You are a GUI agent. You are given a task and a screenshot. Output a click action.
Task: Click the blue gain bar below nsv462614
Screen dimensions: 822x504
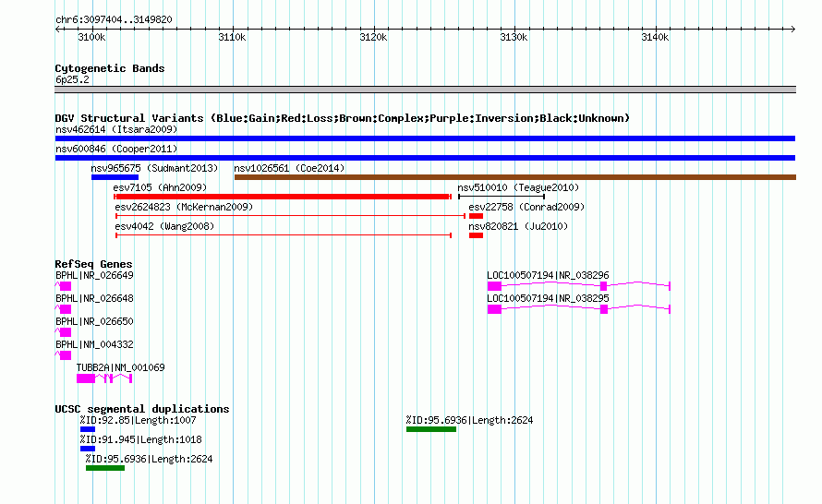(x=425, y=138)
